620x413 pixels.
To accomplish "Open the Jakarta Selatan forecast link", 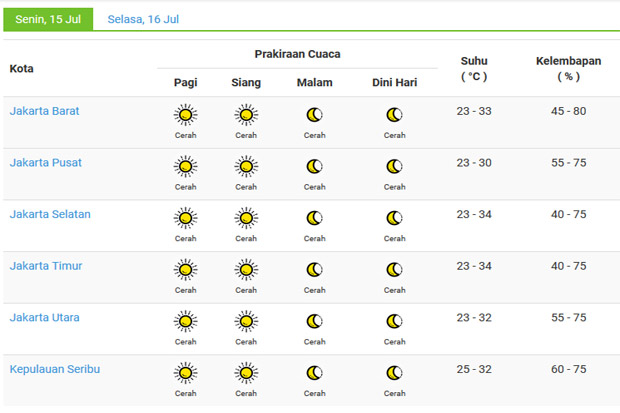I will click(50, 214).
